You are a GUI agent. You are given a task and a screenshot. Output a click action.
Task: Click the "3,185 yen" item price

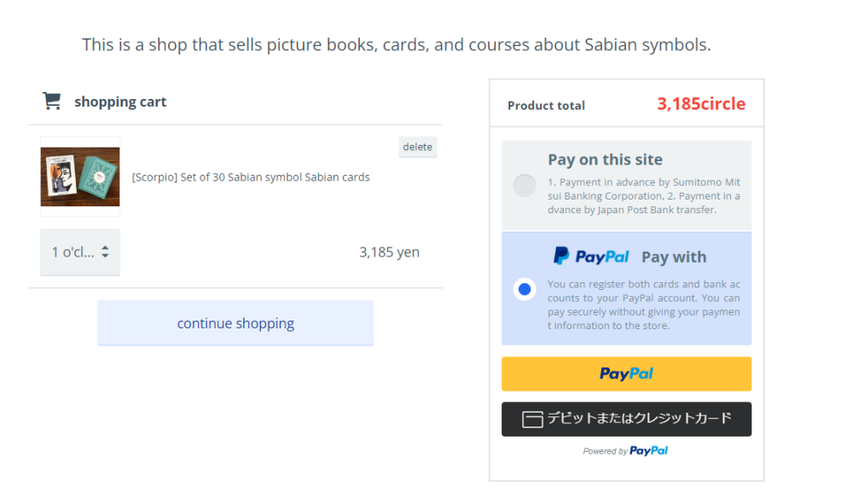tap(389, 252)
